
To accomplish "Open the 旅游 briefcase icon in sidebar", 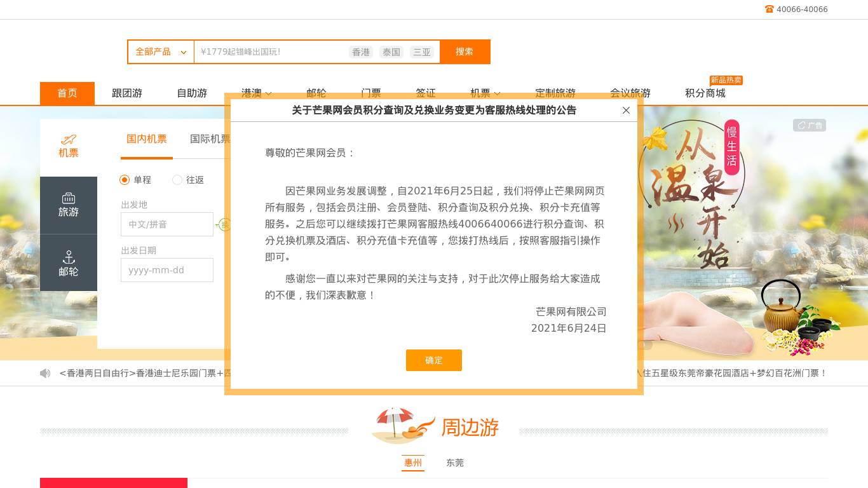I will click(x=69, y=198).
